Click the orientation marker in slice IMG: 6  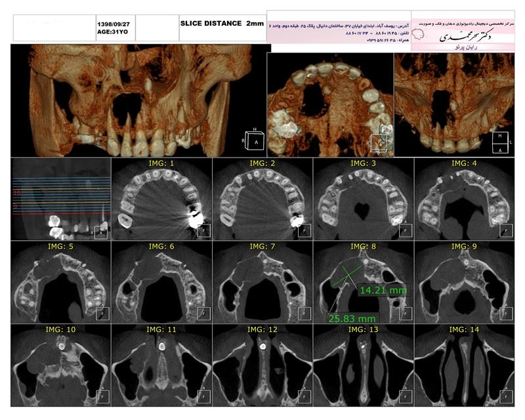click(203, 314)
